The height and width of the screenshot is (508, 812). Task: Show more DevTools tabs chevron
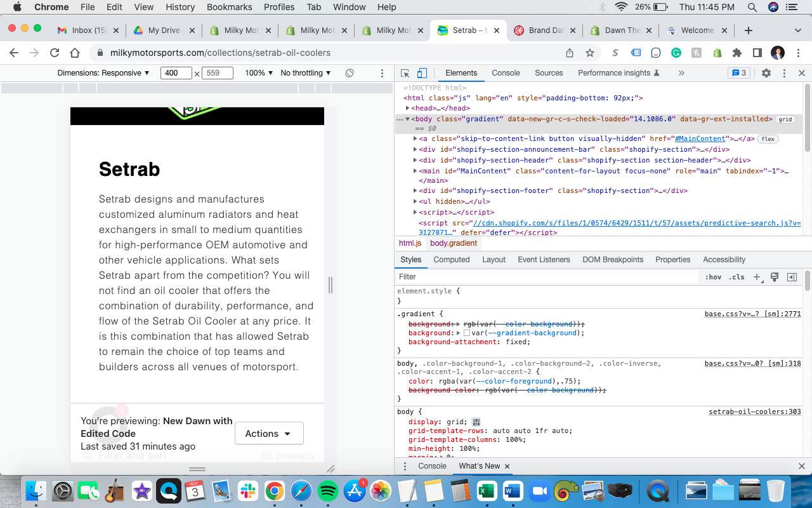point(681,73)
